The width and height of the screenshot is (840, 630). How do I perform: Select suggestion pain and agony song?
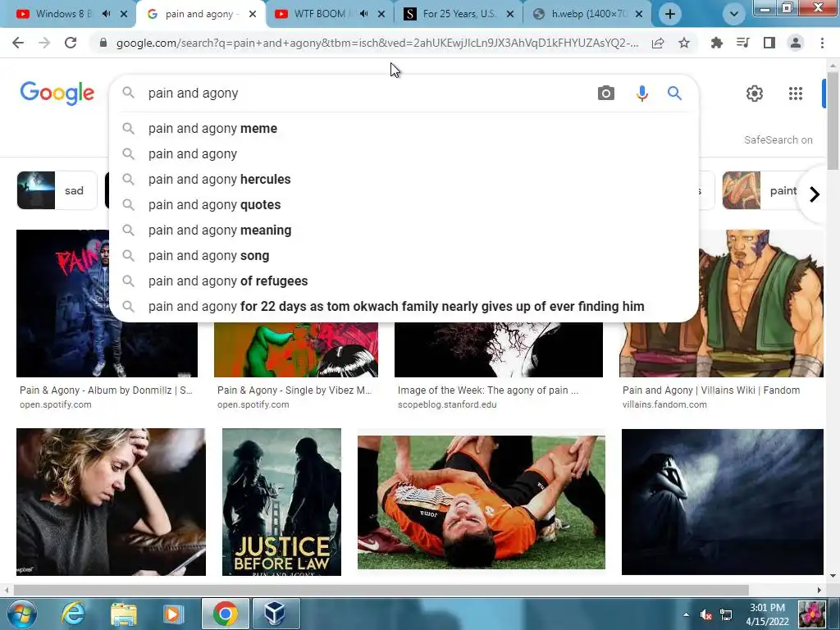pos(404,256)
